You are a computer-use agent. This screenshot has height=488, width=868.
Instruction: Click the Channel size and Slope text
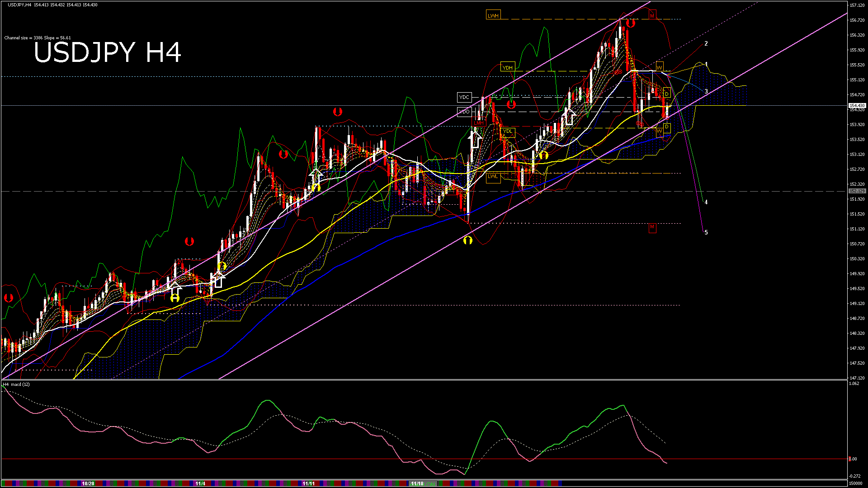click(38, 38)
